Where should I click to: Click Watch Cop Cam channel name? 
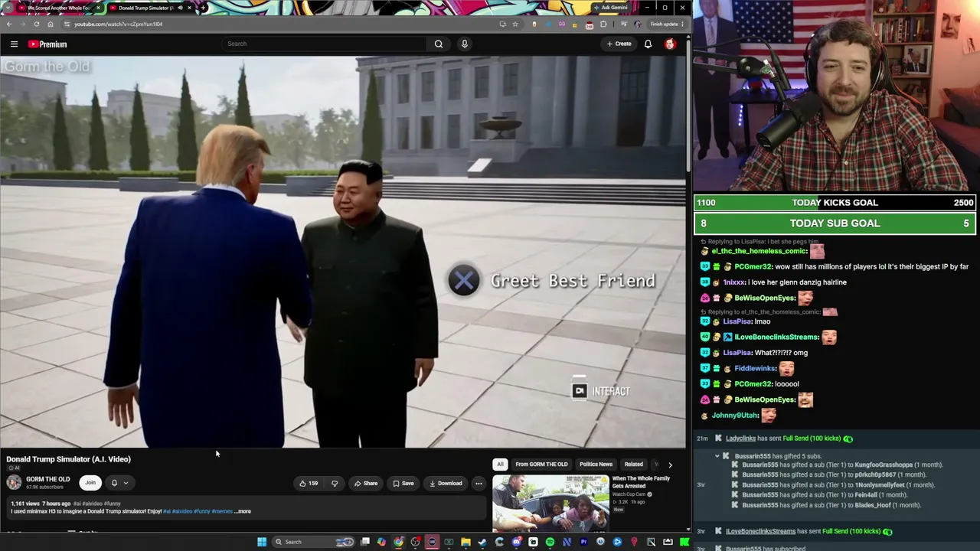629,494
